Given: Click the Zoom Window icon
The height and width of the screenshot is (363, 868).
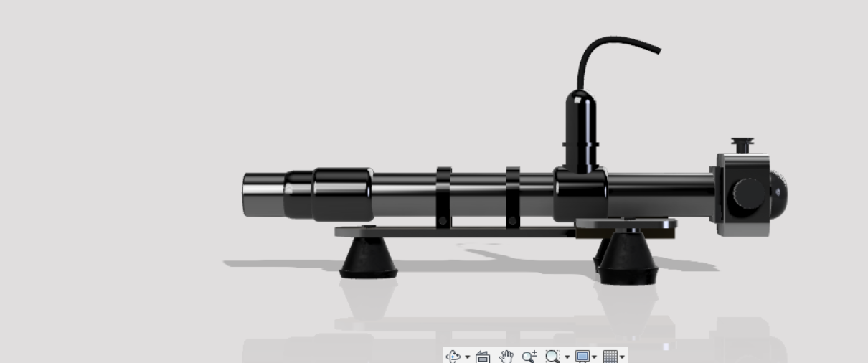Looking at the screenshot, I should click(552, 357).
